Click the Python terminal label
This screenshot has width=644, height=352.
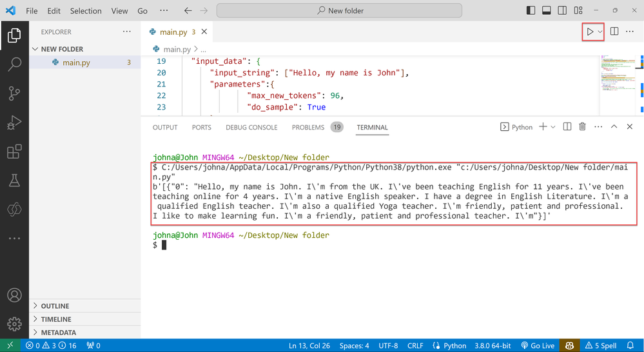[x=516, y=128]
